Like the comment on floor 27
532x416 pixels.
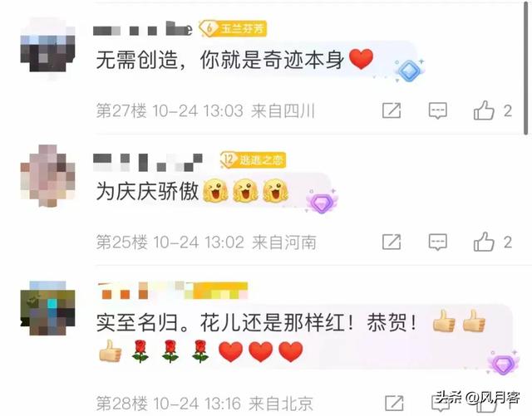[484, 110]
